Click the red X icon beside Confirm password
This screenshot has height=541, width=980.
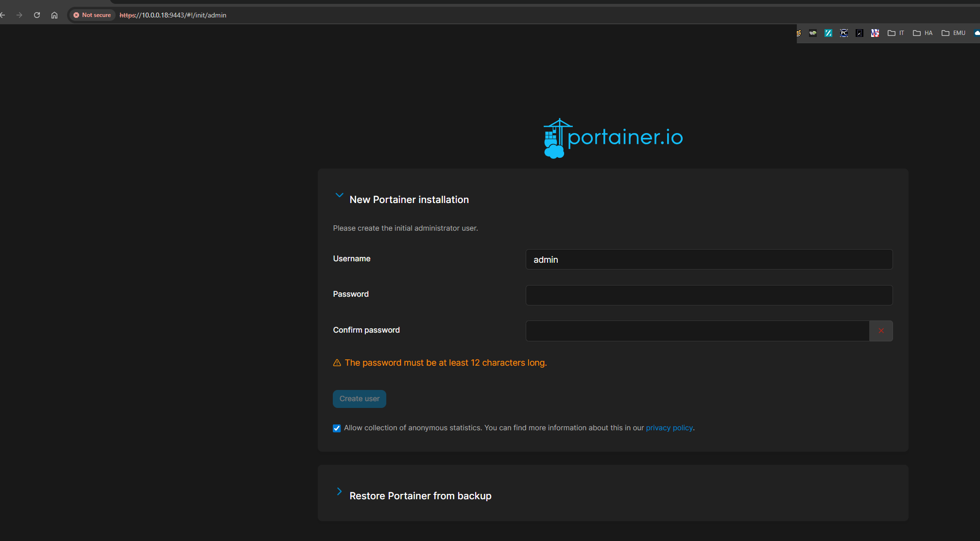[880, 331]
